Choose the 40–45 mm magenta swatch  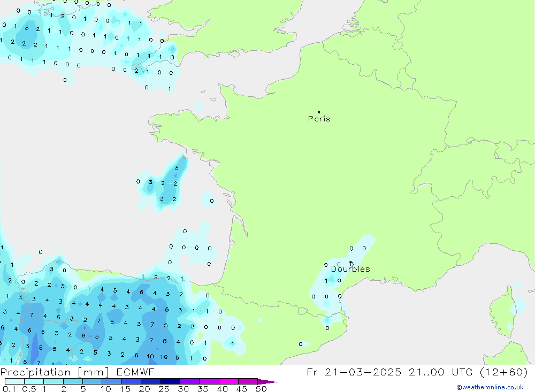click(228, 381)
